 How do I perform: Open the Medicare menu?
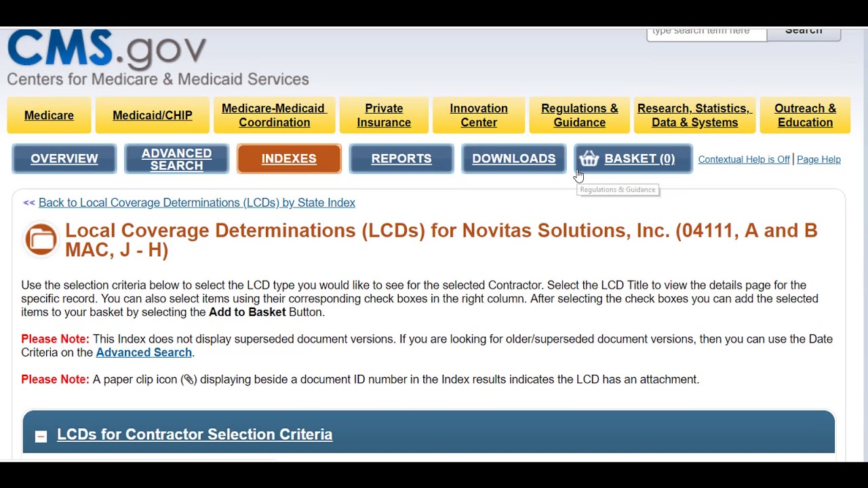[x=49, y=115]
